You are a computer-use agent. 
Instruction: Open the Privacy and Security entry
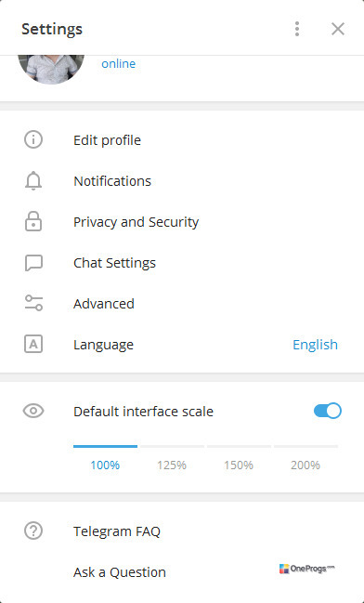point(182,222)
